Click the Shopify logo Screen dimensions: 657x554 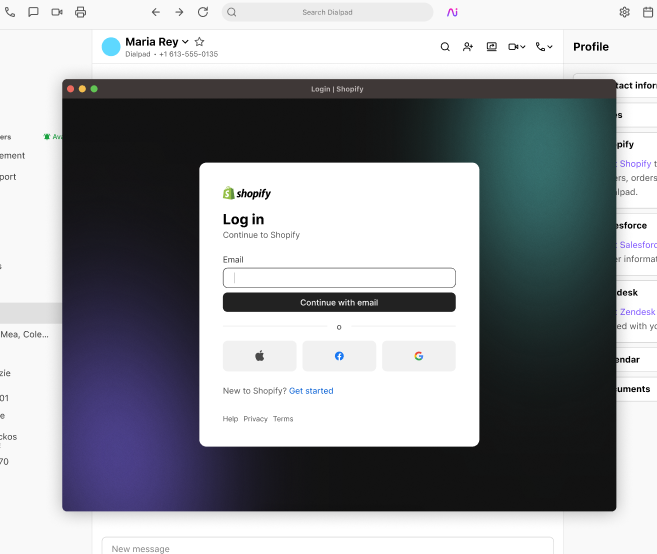247,193
